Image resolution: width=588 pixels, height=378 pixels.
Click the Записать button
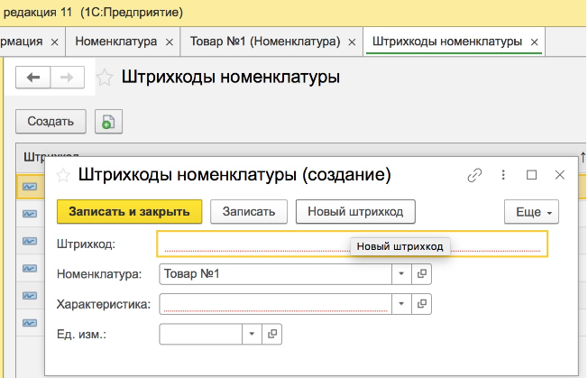coord(249,212)
